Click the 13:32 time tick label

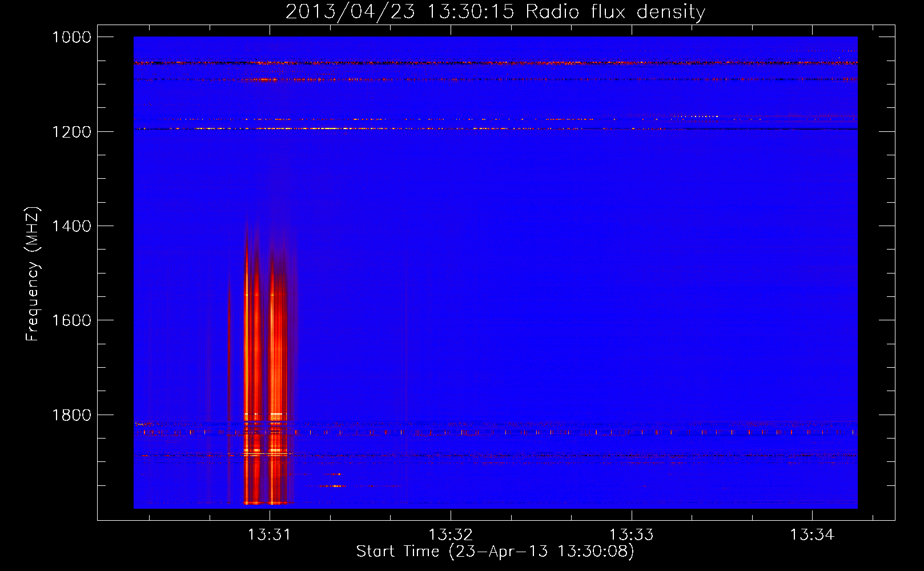point(451,535)
